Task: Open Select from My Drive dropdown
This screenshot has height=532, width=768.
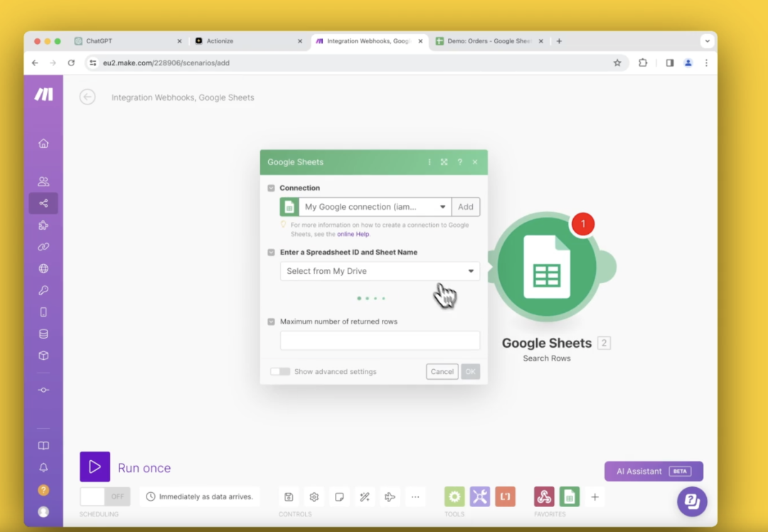Action: 380,271
